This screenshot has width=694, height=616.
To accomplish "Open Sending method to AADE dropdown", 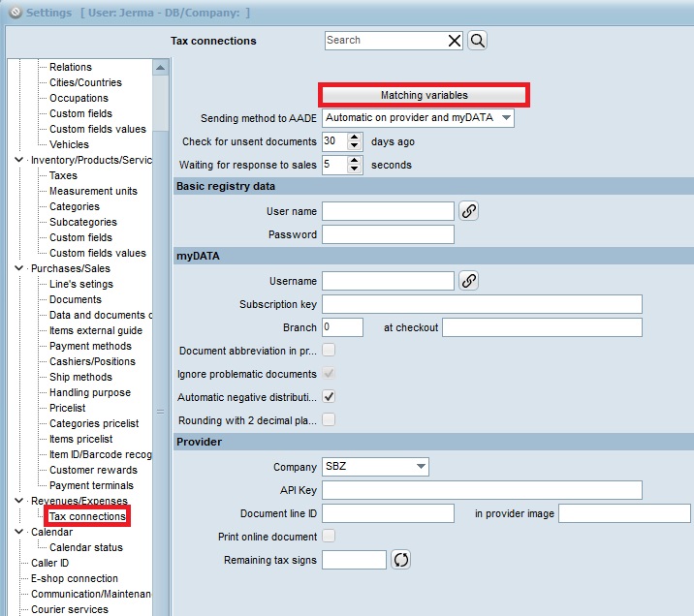I will [x=418, y=118].
